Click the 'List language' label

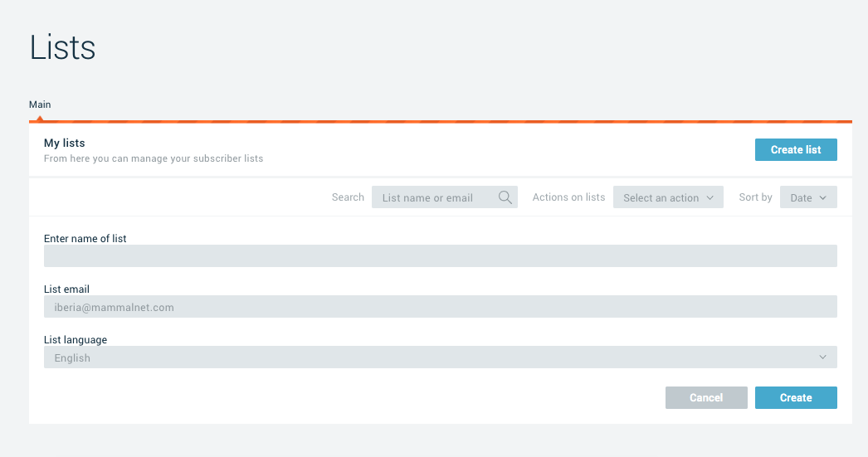[x=76, y=340]
